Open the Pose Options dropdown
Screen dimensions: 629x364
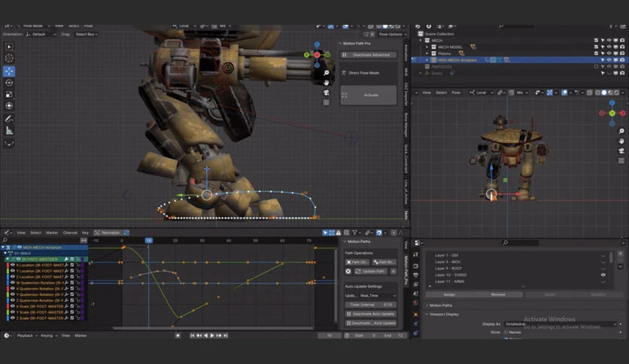click(393, 35)
